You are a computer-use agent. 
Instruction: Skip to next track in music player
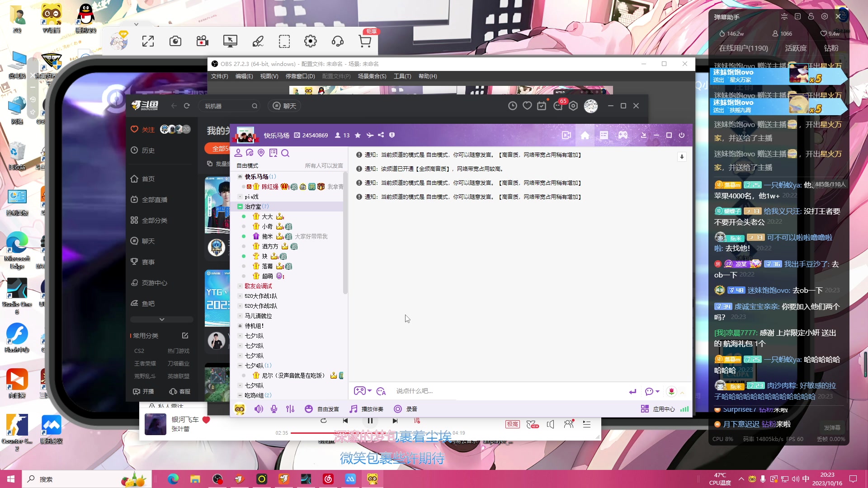[395, 421]
